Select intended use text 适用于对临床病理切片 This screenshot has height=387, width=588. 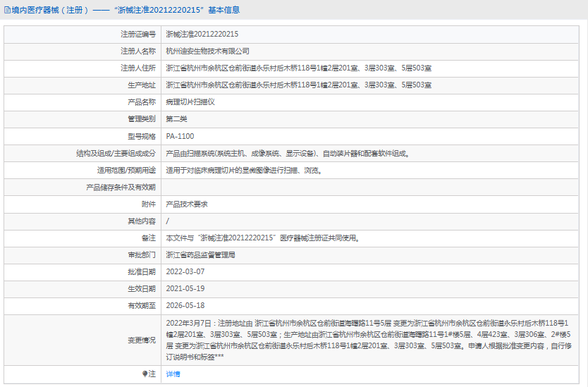(245, 171)
